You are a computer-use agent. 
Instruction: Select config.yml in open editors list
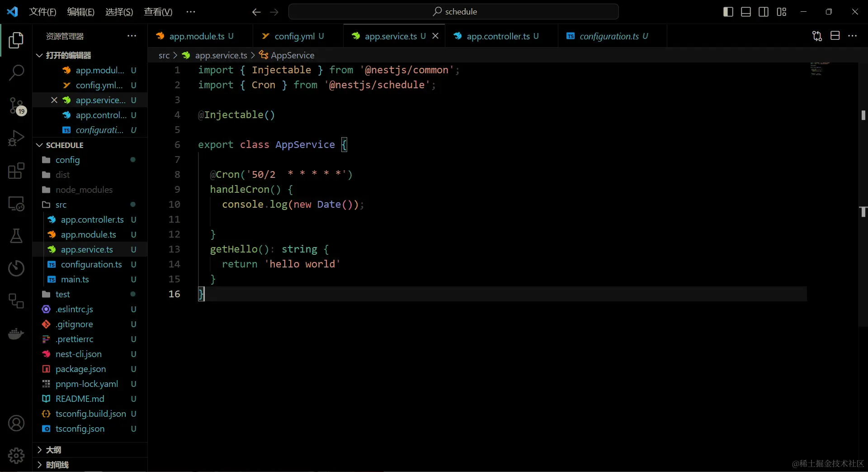(x=90, y=85)
